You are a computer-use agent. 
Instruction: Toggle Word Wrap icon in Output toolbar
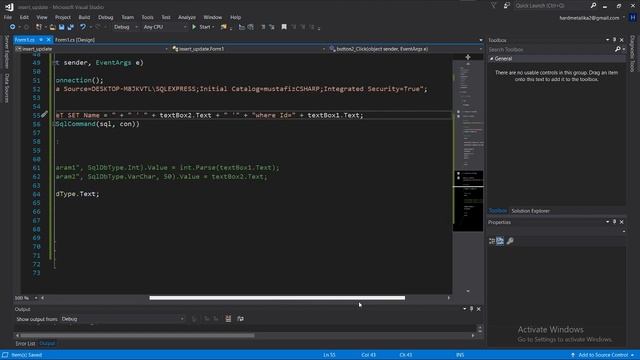click(240, 319)
